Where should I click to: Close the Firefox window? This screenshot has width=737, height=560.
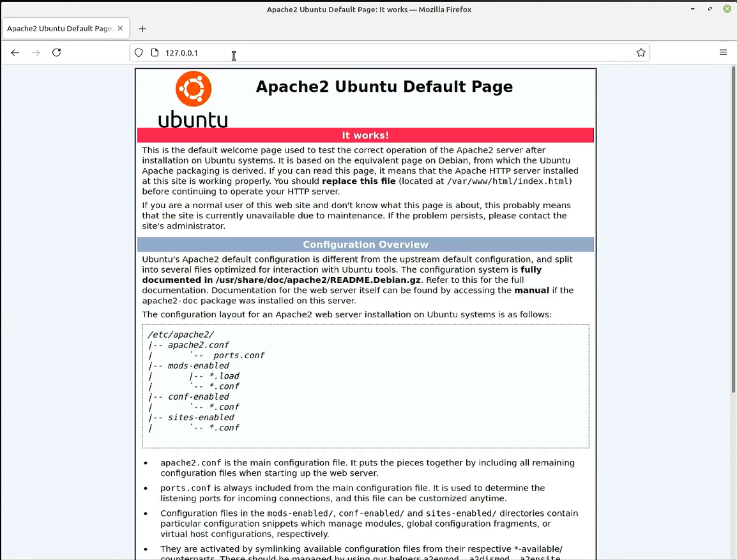point(727,10)
